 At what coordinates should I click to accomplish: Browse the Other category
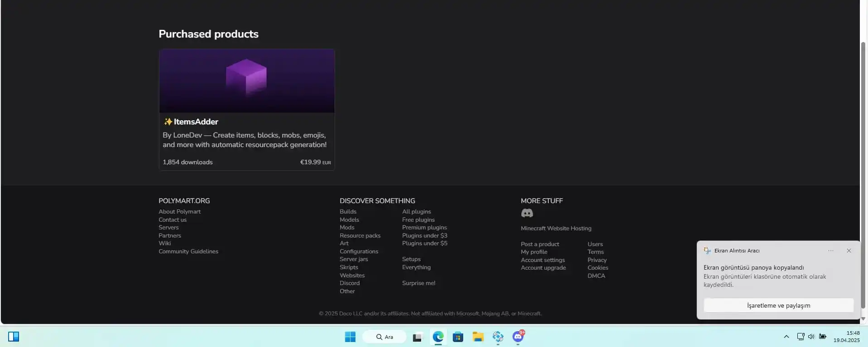[347, 291]
